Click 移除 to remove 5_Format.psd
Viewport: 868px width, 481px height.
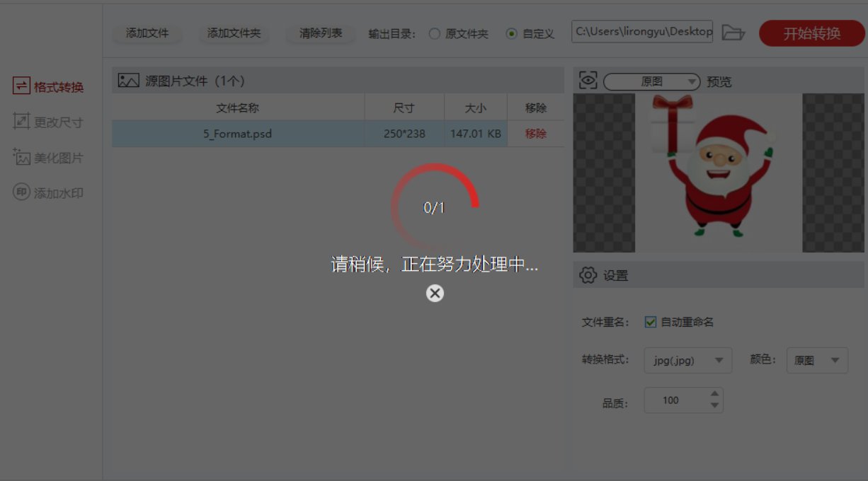click(536, 134)
